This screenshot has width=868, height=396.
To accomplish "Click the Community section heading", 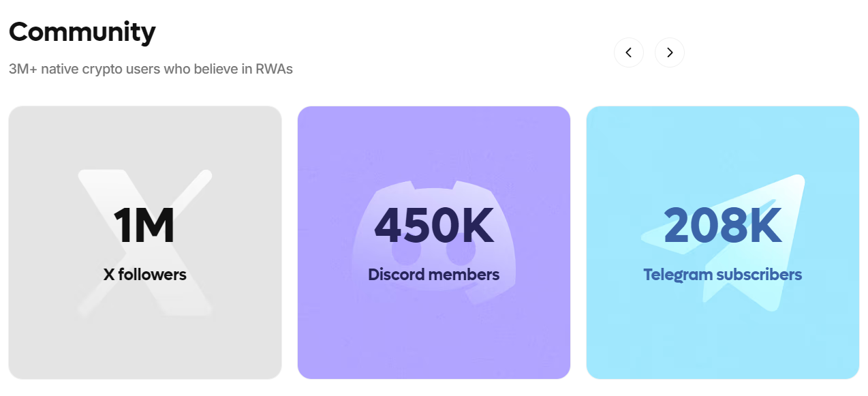I will [x=82, y=31].
